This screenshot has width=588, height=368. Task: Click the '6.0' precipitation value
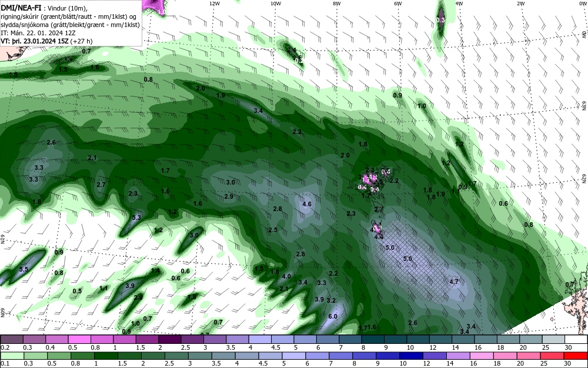point(333,316)
